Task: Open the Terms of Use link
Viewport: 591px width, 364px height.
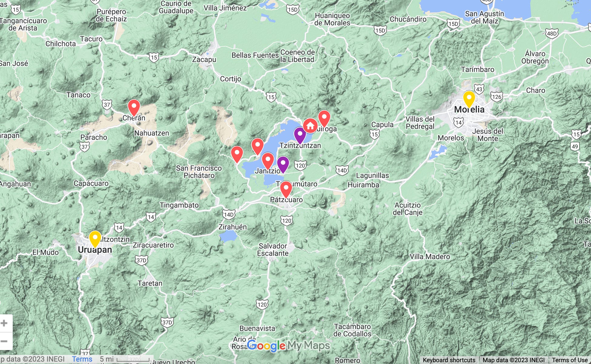Action: pos(569,360)
